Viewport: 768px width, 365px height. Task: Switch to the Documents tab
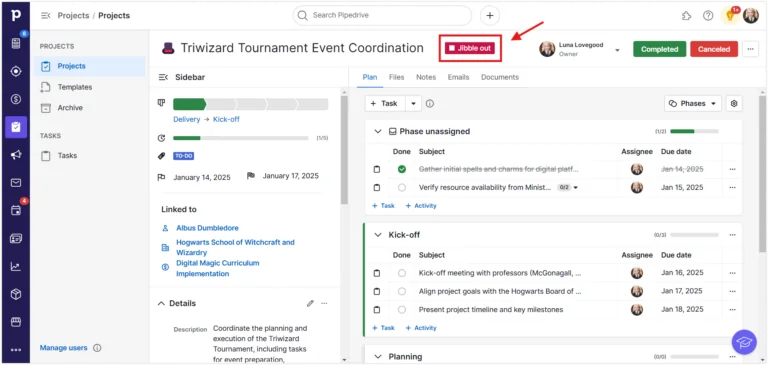[500, 77]
